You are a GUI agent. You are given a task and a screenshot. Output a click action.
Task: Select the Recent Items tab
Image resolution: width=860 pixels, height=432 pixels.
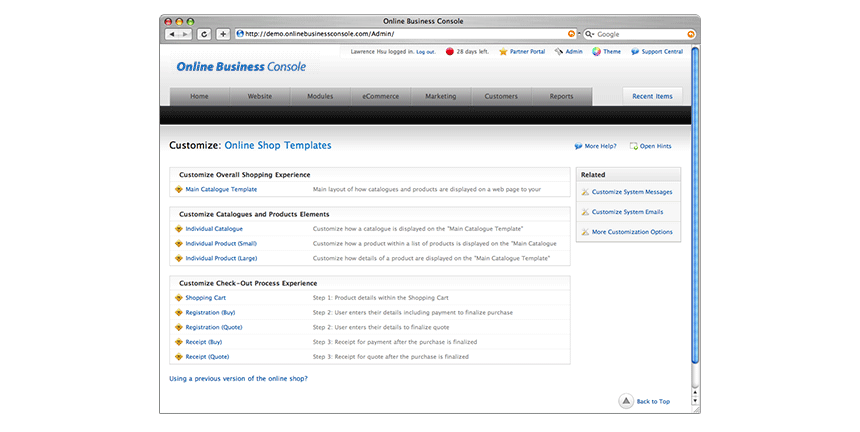(653, 96)
